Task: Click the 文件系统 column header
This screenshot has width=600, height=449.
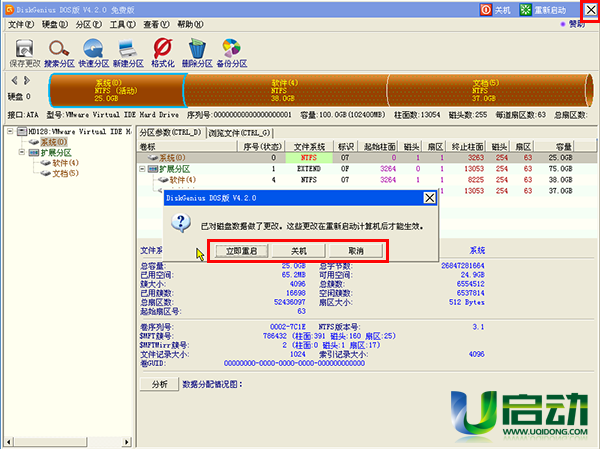Action: [x=309, y=146]
